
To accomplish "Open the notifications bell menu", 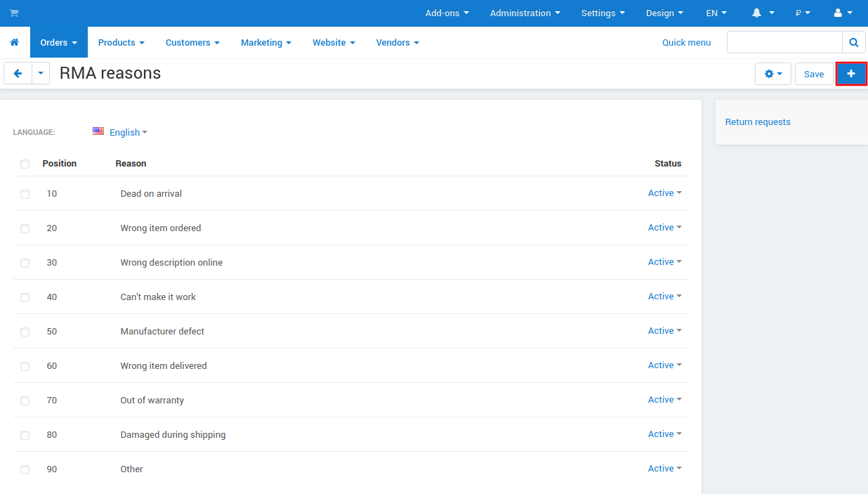I will [762, 13].
